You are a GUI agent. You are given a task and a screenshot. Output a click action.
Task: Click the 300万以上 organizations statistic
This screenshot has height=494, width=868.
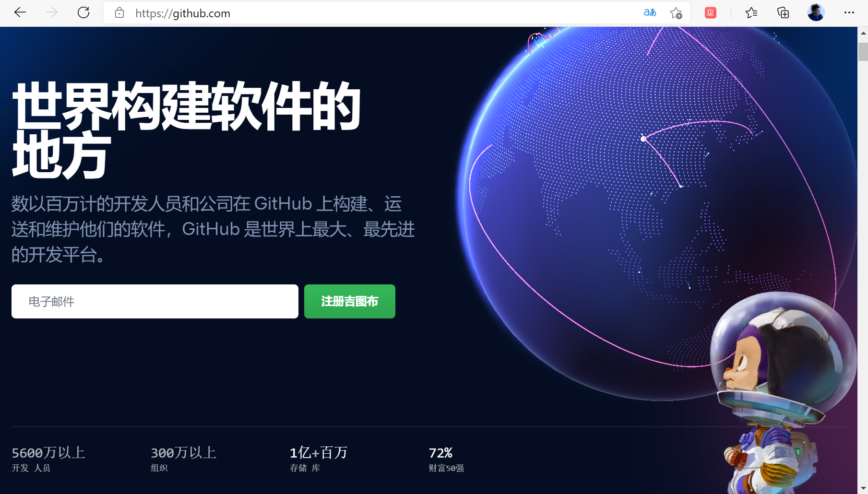click(184, 459)
